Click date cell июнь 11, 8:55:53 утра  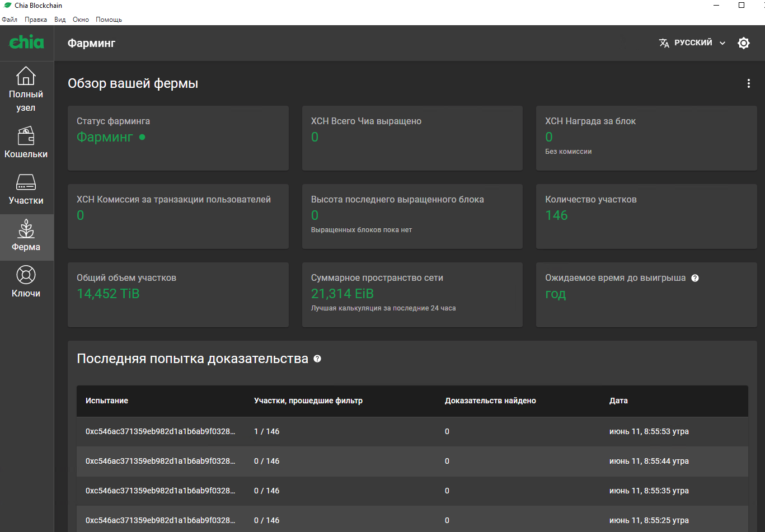(x=649, y=431)
